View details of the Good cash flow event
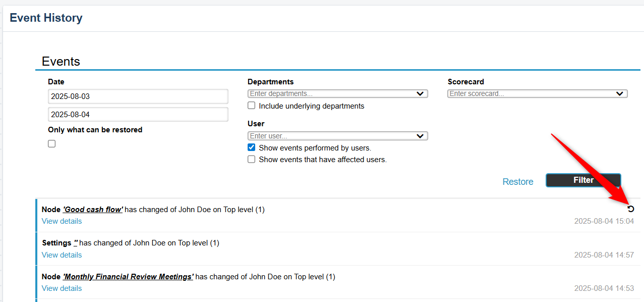This screenshot has width=644, height=302. tap(62, 221)
